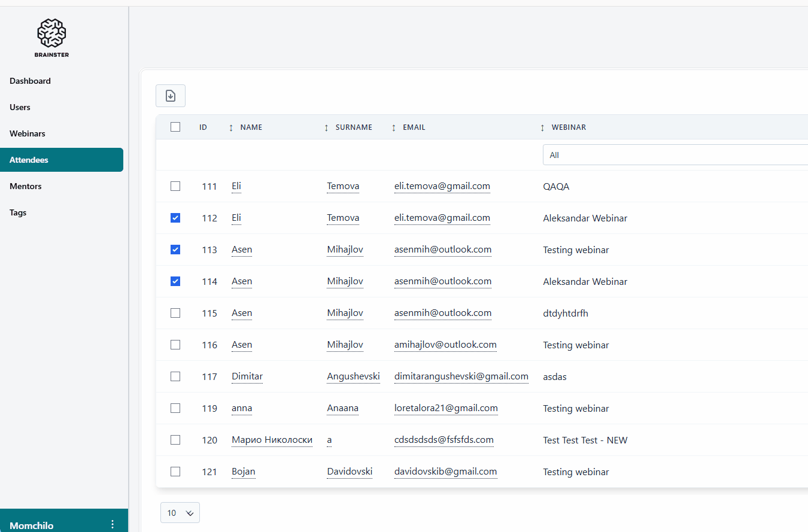
Task: Uncheck the checkbox for attendee 114
Action: [x=175, y=281]
